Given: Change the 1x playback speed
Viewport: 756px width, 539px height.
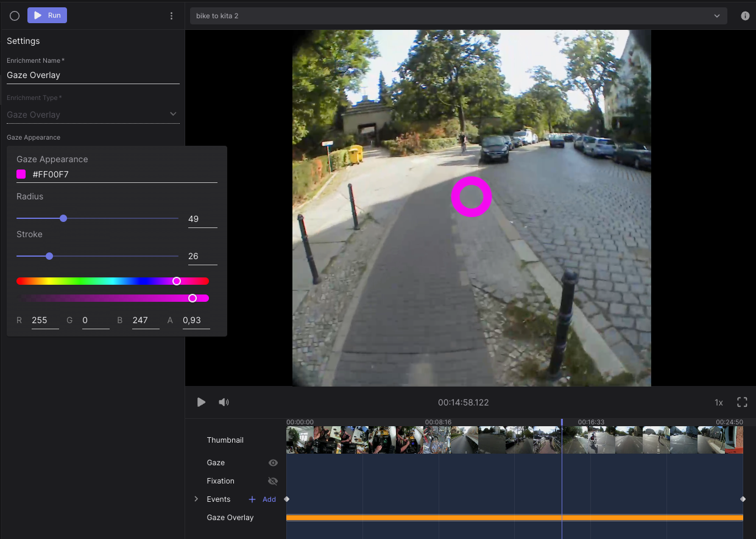Looking at the screenshot, I should pos(719,402).
